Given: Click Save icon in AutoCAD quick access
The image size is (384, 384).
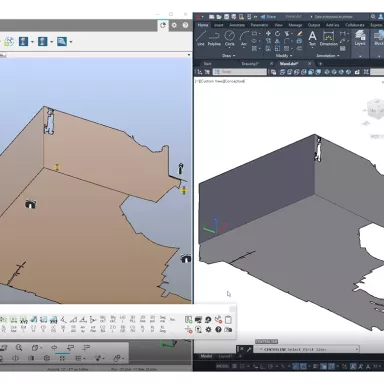Looking at the screenshot, I should [226, 17].
